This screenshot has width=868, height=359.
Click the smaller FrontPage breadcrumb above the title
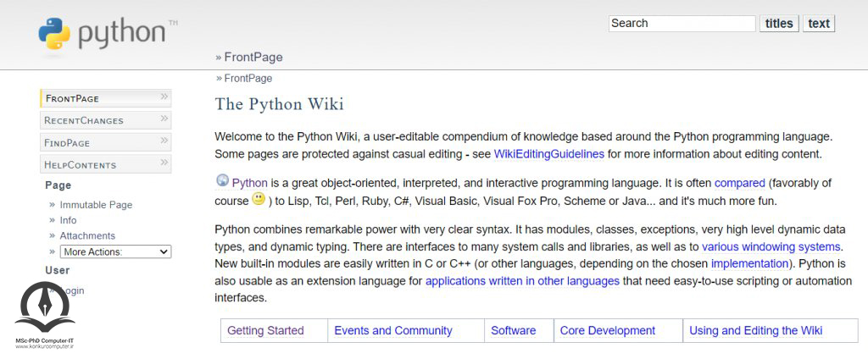pos(248,79)
